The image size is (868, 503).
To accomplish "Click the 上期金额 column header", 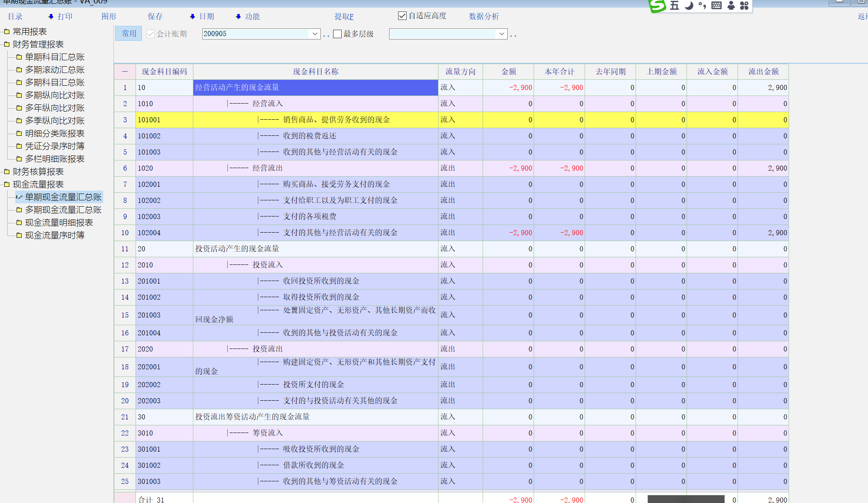I will pyautogui.click(x=662, y=72).
